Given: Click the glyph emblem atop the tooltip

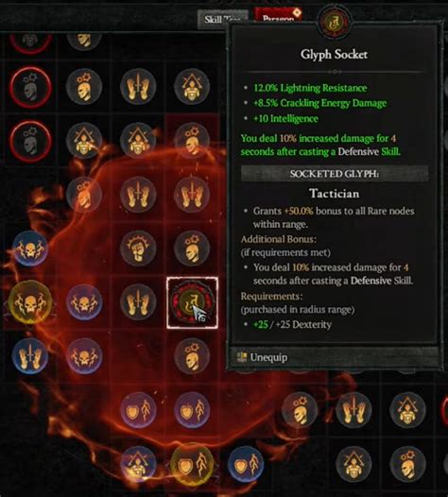Looking at the screenshot, I should [335, 23].
